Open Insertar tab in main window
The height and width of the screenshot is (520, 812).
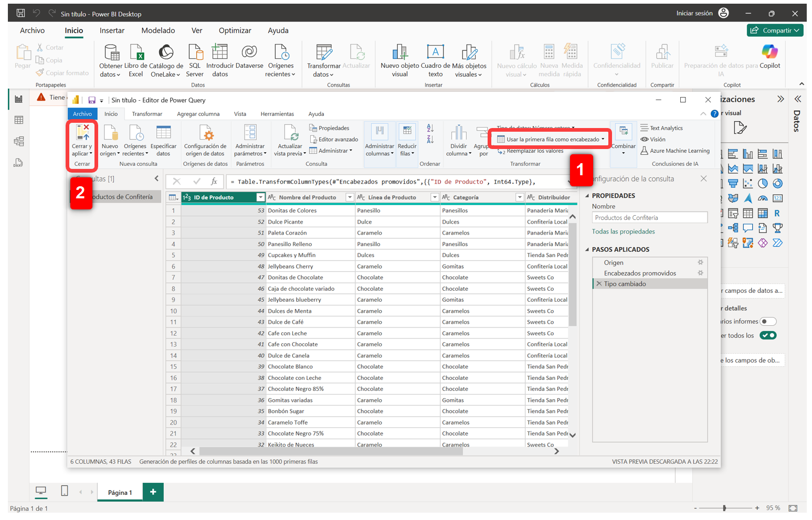coord(112,30)
